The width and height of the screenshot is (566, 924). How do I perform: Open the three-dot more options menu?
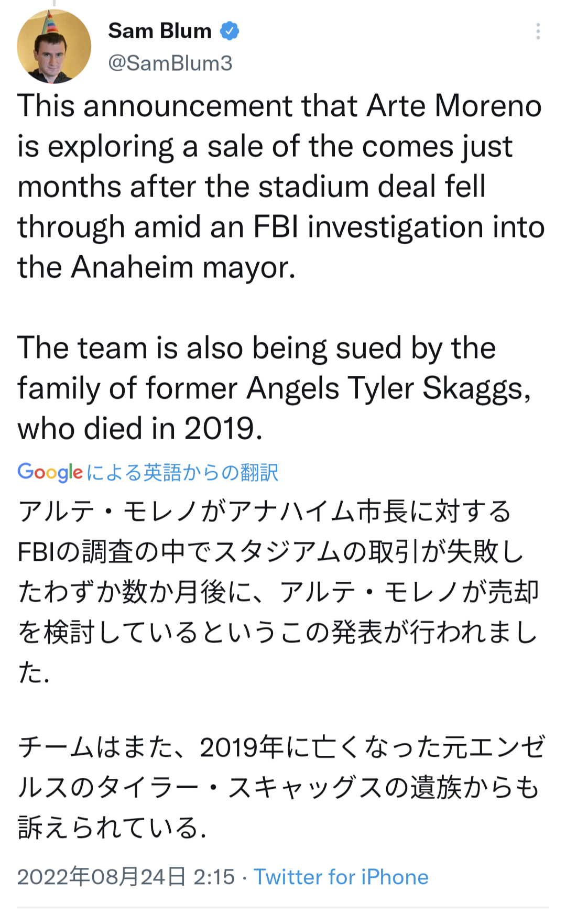tap(538, 31)
